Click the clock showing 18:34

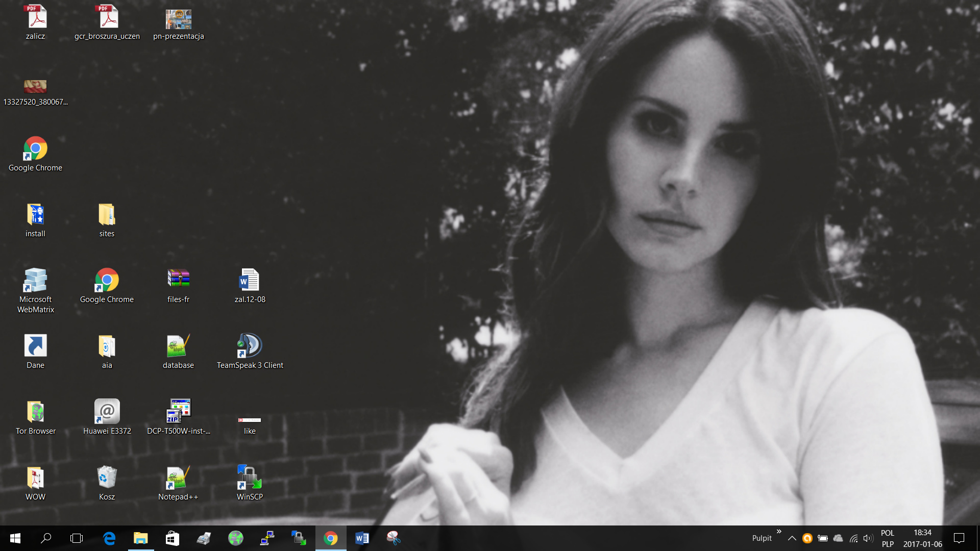(922, 538)
